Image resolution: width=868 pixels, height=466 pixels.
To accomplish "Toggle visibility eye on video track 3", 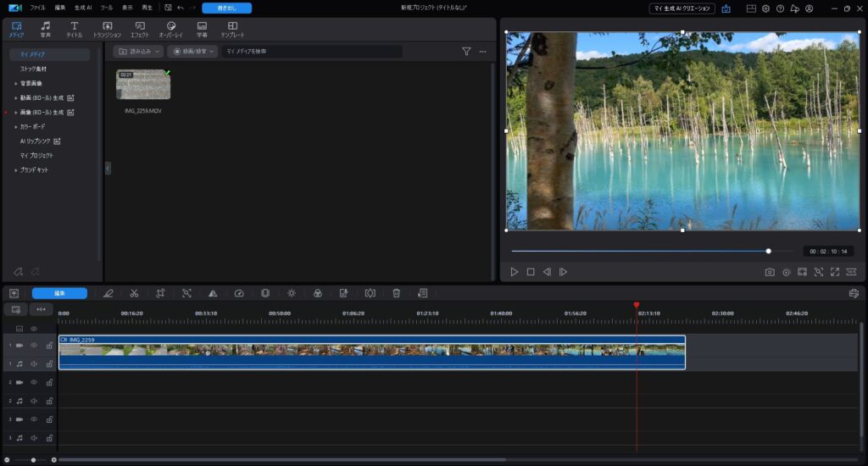I will pos(34,419).
